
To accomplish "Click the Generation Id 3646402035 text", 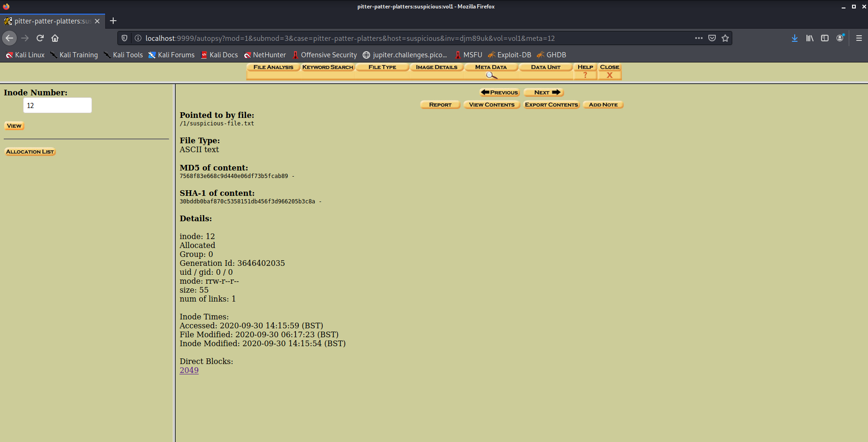I will tap(232, 263).
